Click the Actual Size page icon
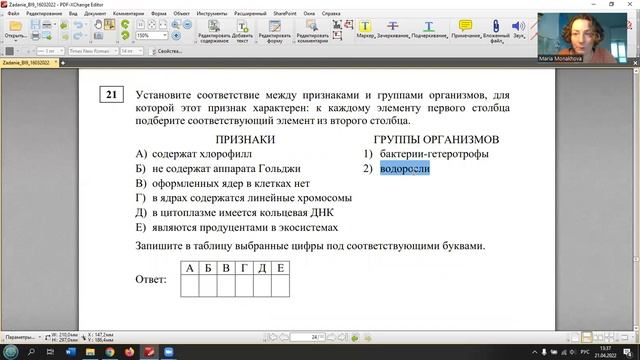Viewport: 640px width, 360px height. 140,25
